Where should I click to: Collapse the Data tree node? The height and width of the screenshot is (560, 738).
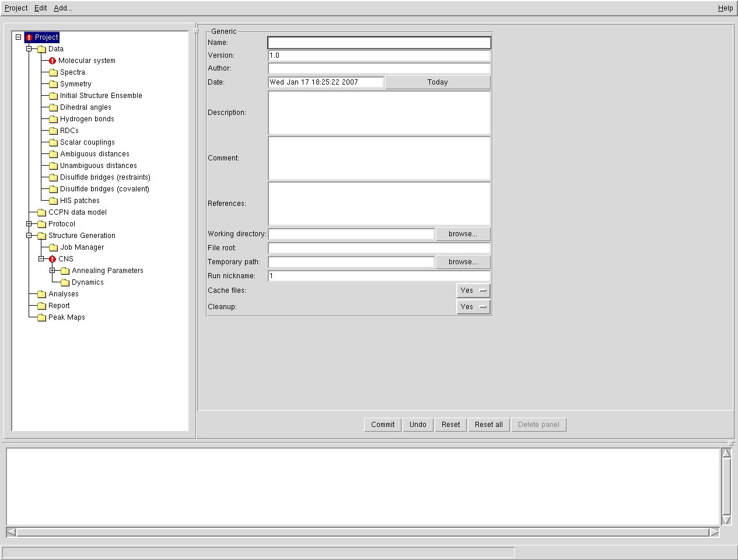coord(29,49)
